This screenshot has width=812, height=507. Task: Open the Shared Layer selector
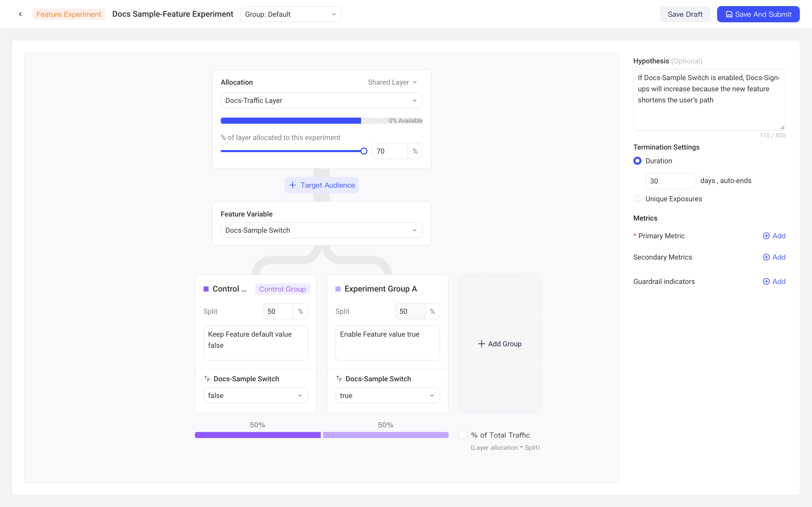pyautogui.click(x=392, y=82)
